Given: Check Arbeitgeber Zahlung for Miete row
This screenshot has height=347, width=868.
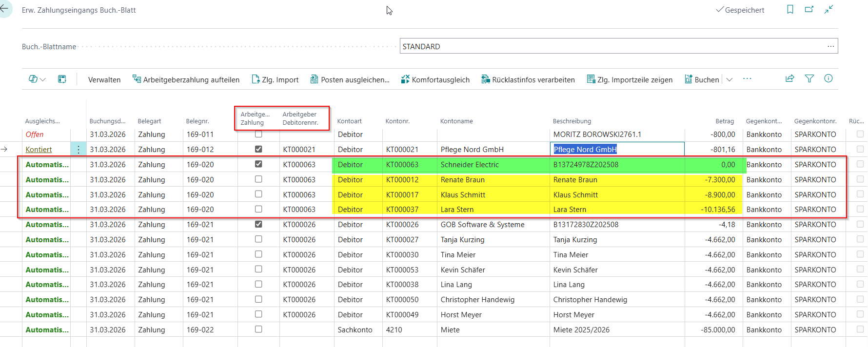Looking at the screenshot, I should coord(258,329).
